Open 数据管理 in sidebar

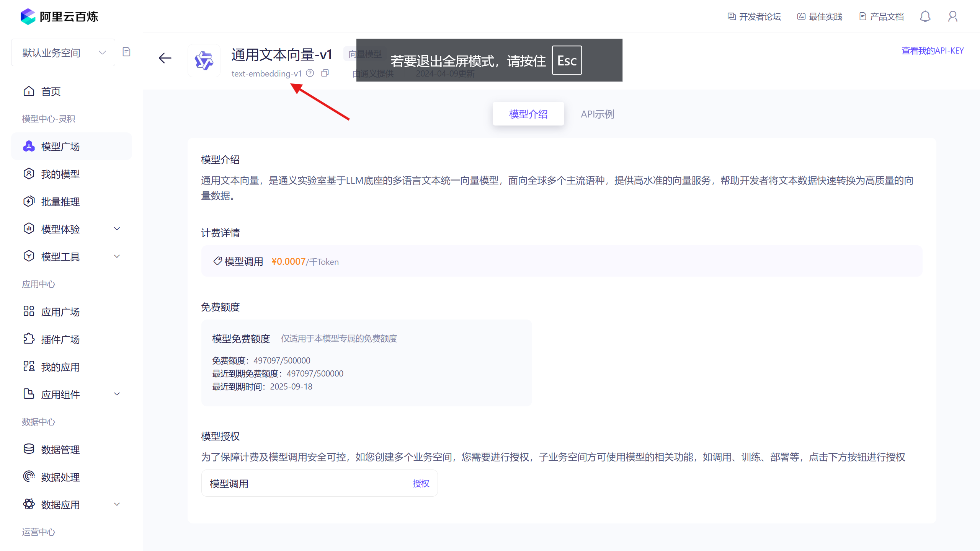(x=60, y=450)
